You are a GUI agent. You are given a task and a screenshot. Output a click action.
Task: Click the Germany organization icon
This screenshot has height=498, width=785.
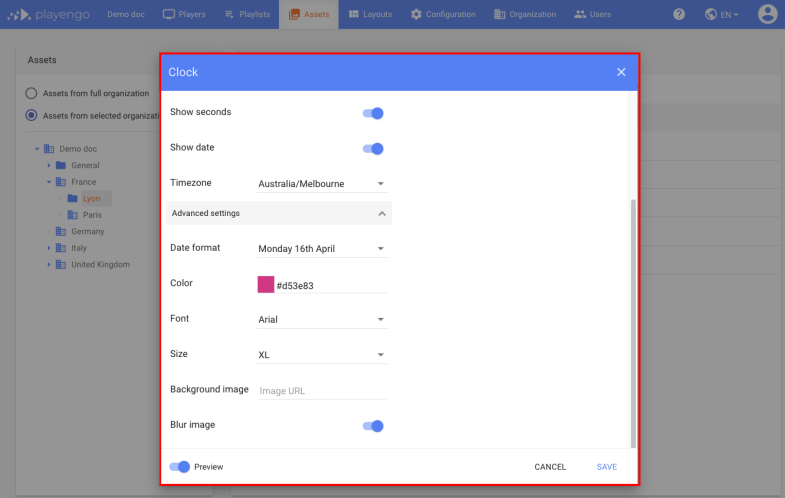[x=61, y=231]
